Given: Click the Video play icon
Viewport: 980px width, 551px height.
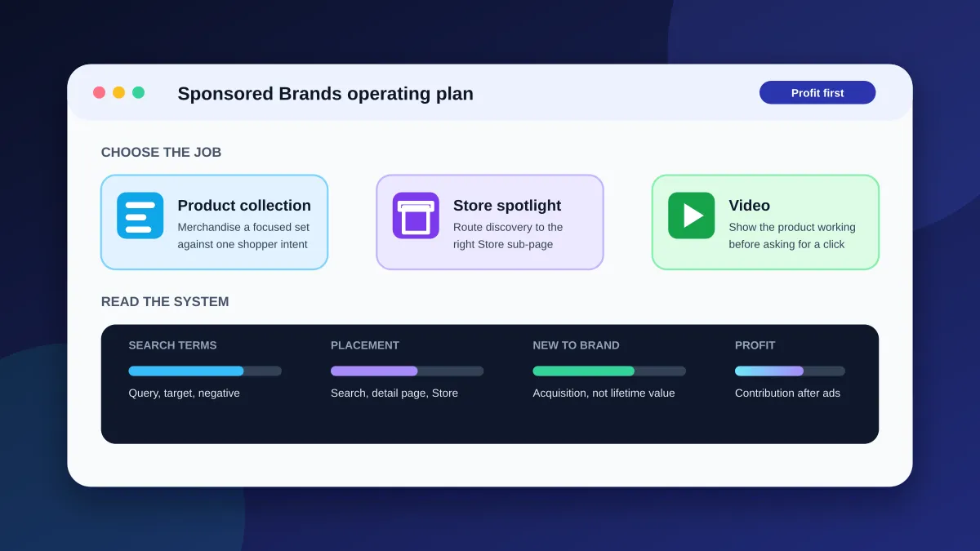Looking at the screenshot, I should click(x=691, y=216).
